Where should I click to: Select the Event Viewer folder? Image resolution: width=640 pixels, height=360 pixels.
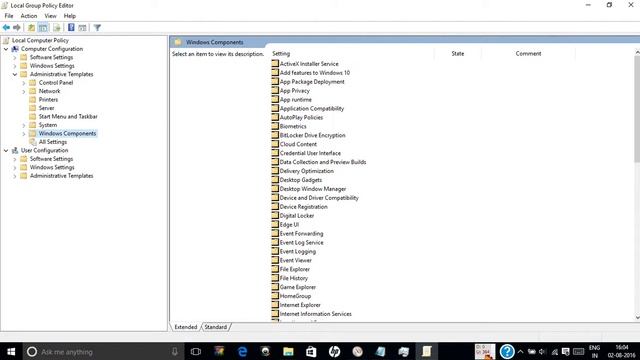[x=292, y=260]
